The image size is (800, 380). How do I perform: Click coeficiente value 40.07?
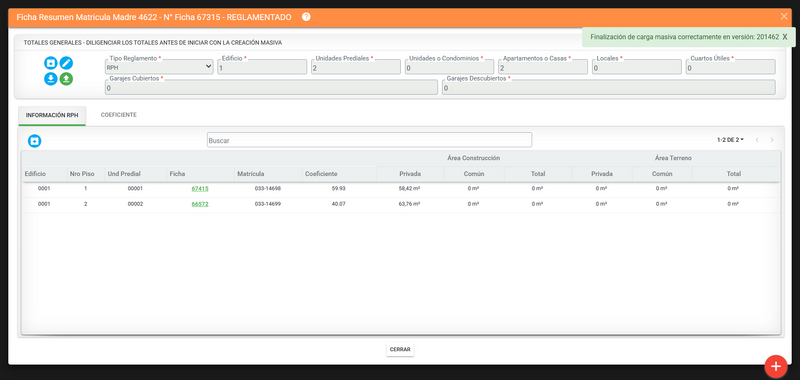coord(338,204)
